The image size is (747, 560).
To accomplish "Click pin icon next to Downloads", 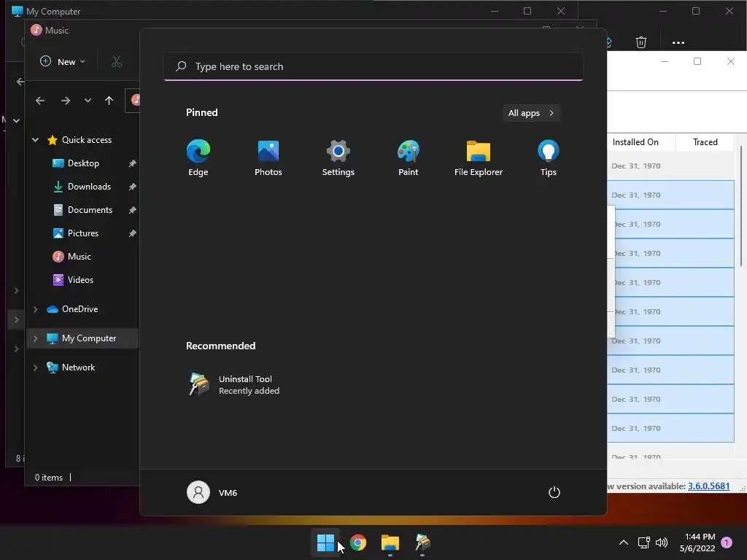I will tap(132, 187).
